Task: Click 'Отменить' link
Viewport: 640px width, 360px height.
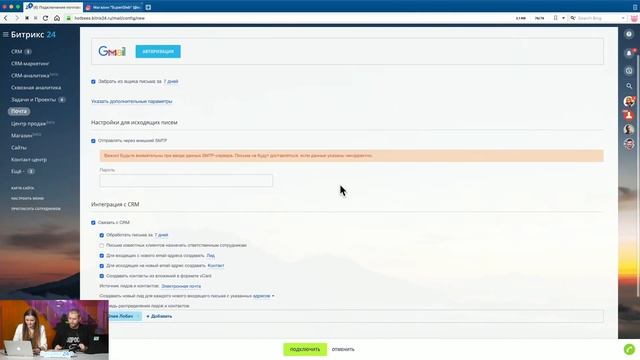Action: point(343,349)
